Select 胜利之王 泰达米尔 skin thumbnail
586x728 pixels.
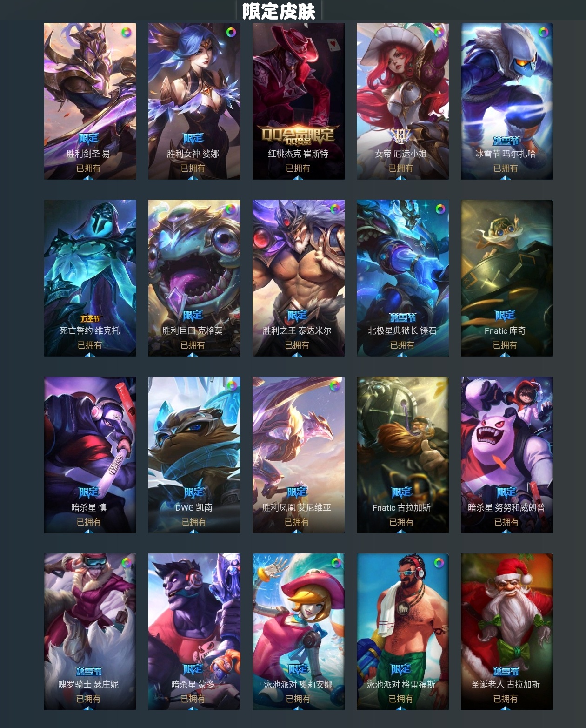(x=299, y=278)
